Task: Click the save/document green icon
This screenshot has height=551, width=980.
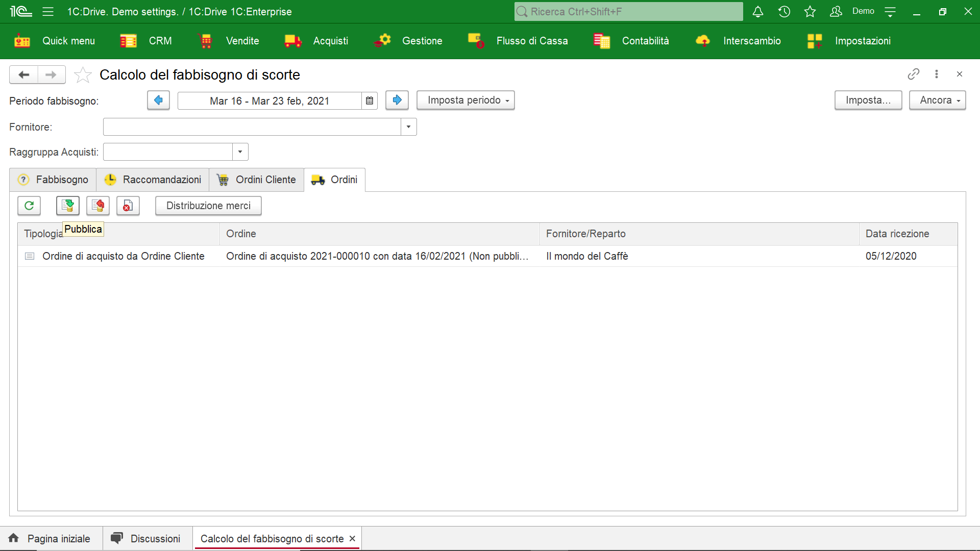Action: tap(67, 206)
